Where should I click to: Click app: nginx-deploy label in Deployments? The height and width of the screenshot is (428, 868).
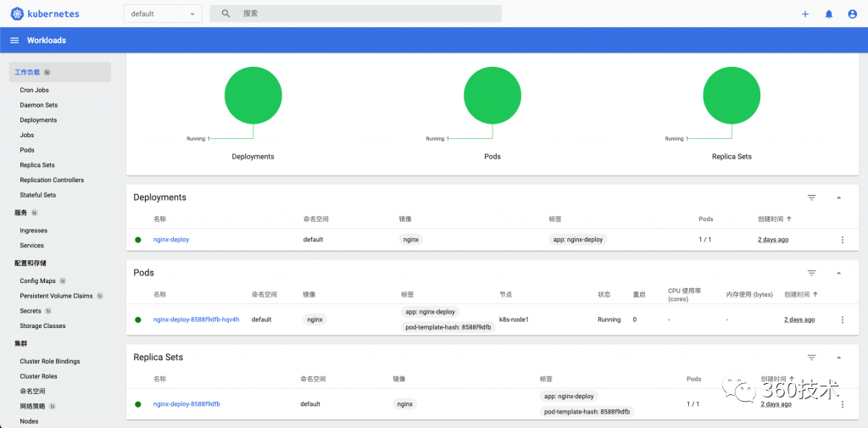click(578, 240)
